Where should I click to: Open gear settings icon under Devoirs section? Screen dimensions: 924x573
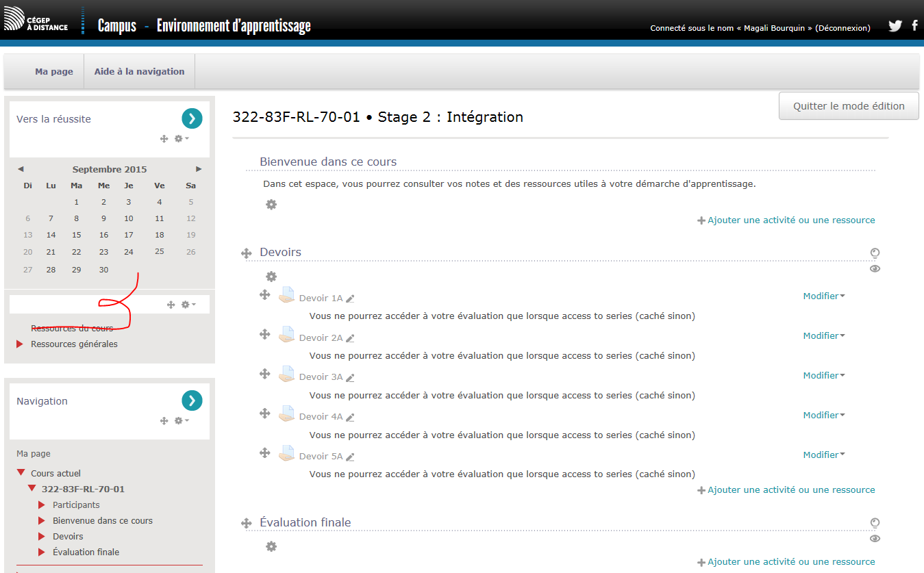pyautogui.click(x=271, y=277)
